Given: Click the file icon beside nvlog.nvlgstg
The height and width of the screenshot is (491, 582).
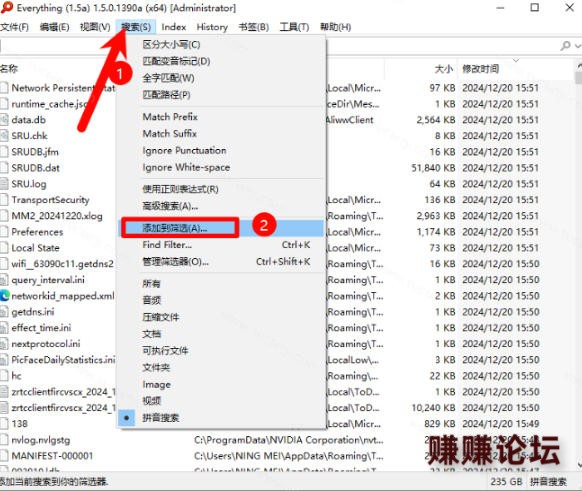Looking at the screenshot, I should [x=4, y=440].
